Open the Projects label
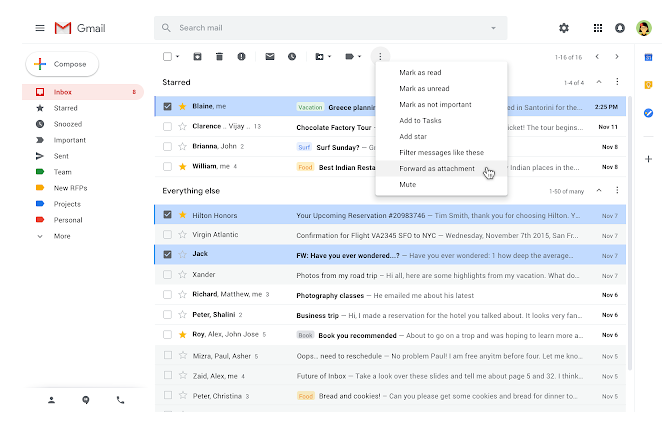 pyautogui.click(x=83, y=204)
